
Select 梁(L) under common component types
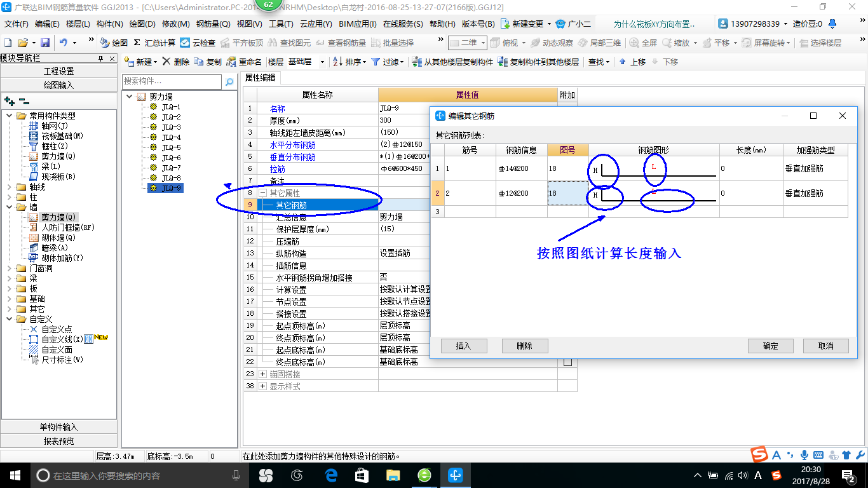(x=44, y=166)
